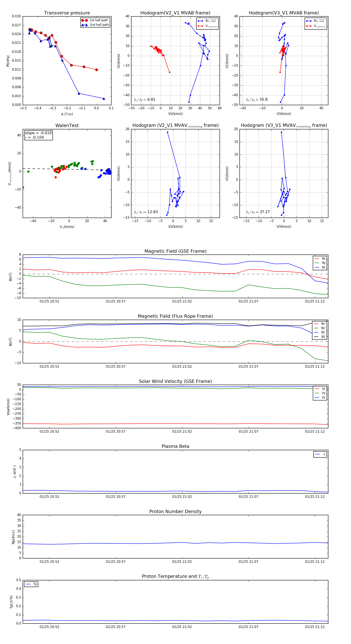Click V remaining legend entry in V3_V1 MVAB hodogram

tap(316, 26)
